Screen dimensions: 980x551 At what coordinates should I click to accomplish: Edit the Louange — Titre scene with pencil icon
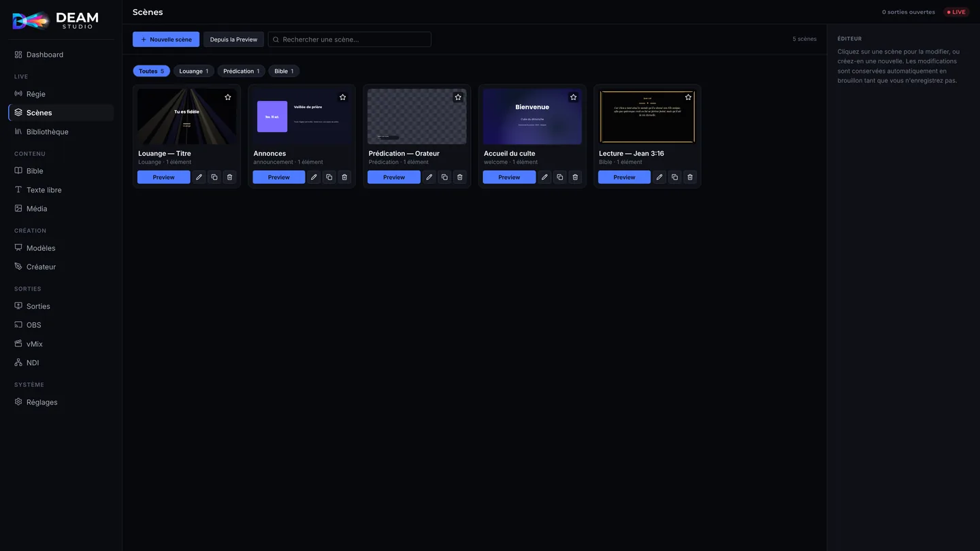coord(199,177)
